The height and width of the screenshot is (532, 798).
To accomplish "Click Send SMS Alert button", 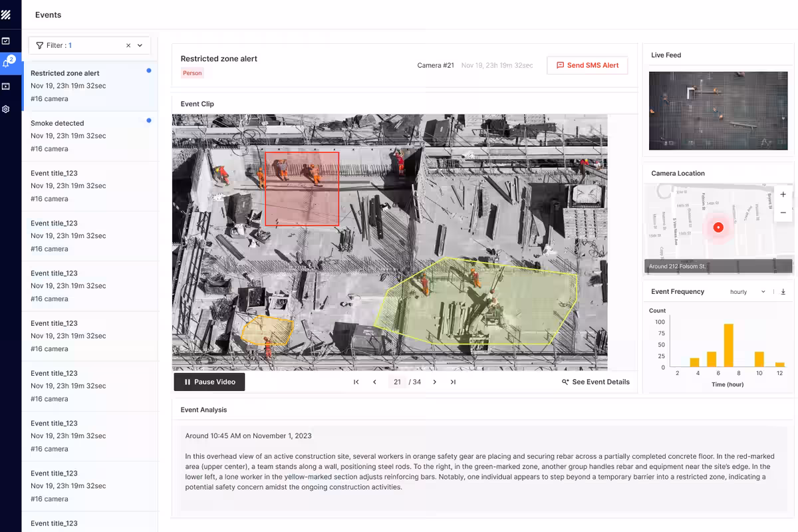I will coord(587,65).
